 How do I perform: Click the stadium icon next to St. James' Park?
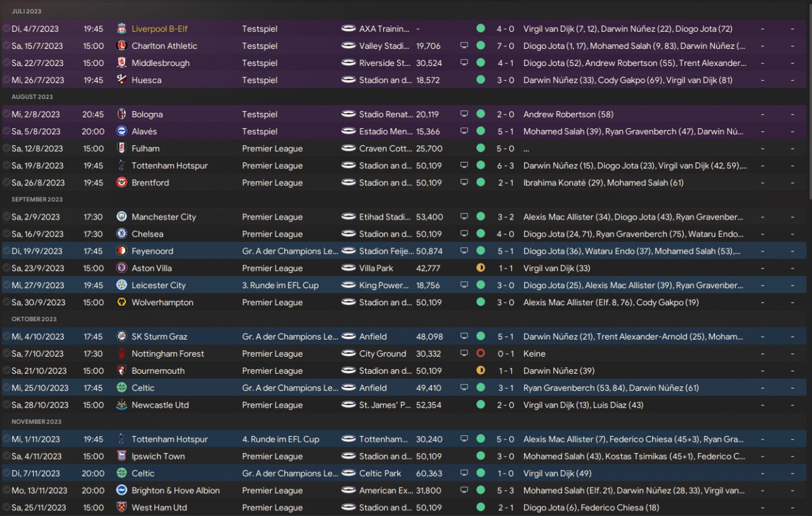click(348, 405)
